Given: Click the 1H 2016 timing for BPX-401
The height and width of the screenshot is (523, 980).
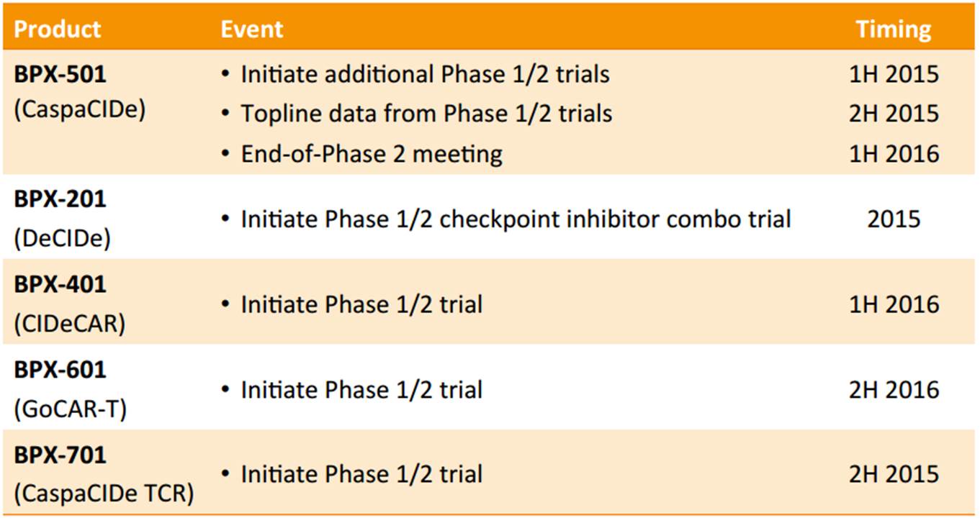Looking at the screenshot, I should click(x=894, y=304).
